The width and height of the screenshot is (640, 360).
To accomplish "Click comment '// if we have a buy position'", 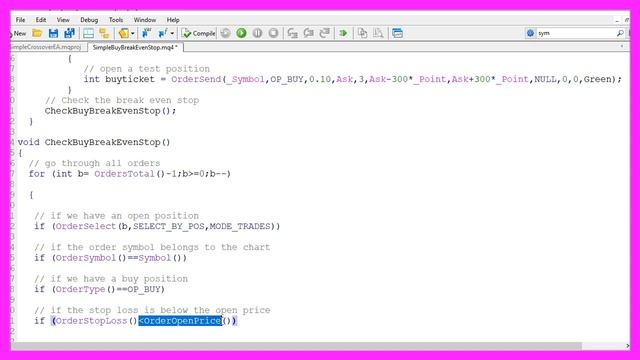I will [111, 278].
